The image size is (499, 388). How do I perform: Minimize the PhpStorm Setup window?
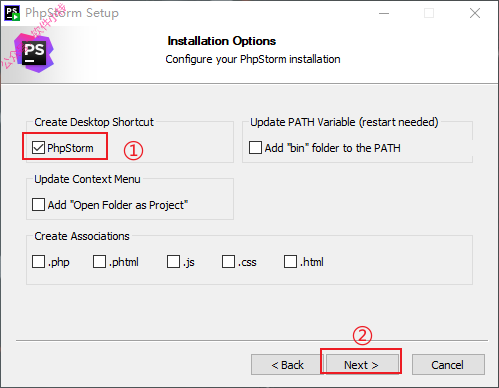(x=384, y=13)
